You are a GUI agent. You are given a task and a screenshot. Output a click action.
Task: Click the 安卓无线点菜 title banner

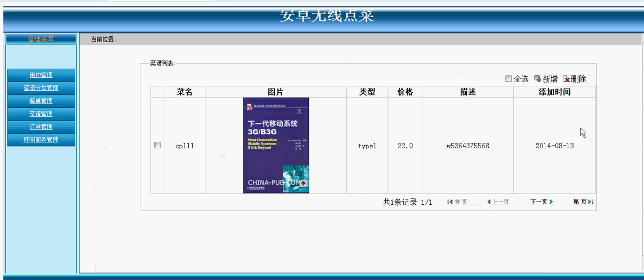327,15
